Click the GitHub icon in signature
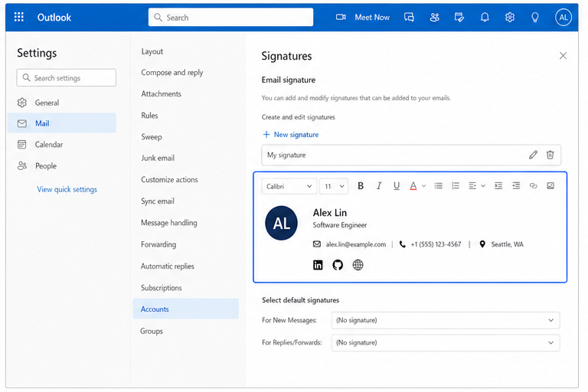588x392 pixels. (x=338, y=265)
